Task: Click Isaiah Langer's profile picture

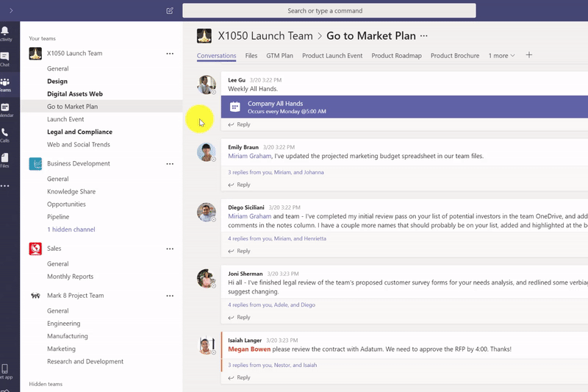Action: [x=207, y=345]
